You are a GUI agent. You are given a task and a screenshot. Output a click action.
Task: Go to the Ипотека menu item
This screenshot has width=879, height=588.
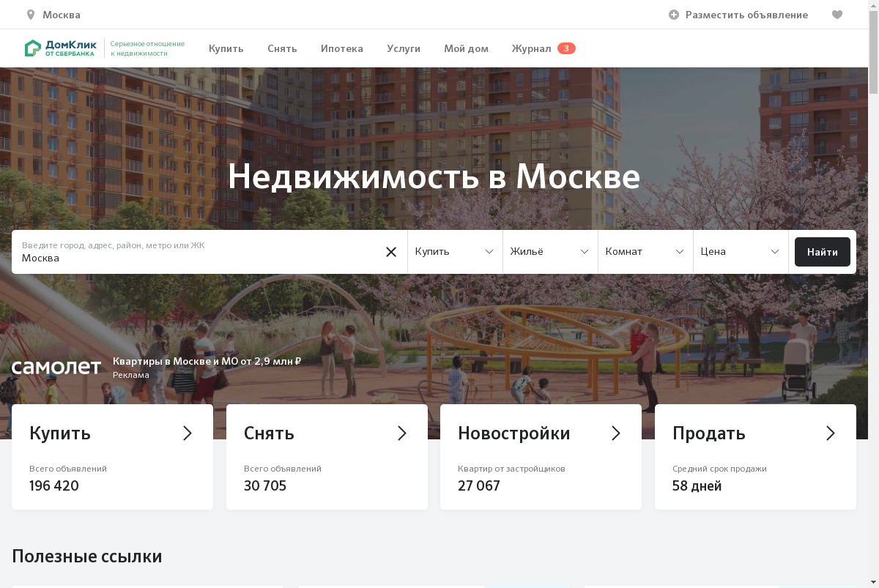342,48
